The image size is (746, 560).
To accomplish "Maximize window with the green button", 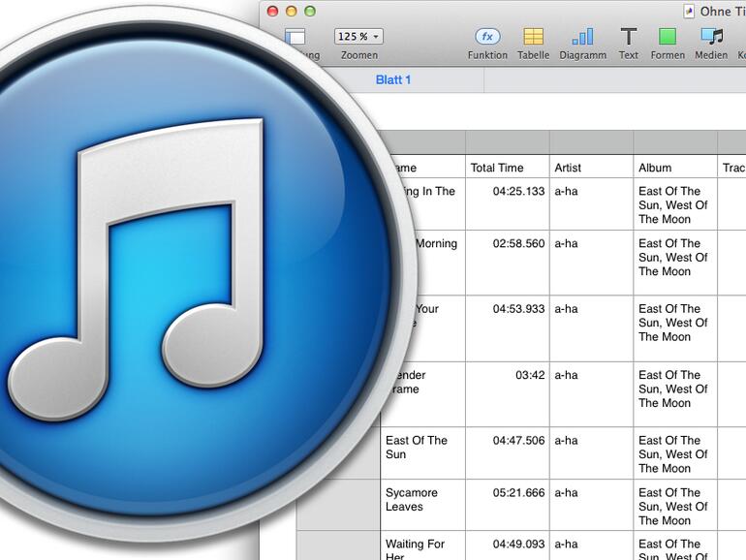I will pos(310,11).
